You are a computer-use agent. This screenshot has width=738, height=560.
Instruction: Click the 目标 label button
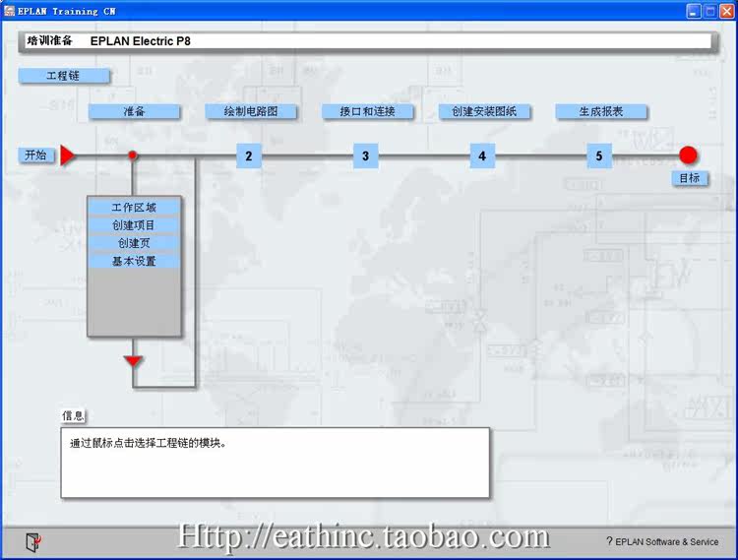(690, 178)
